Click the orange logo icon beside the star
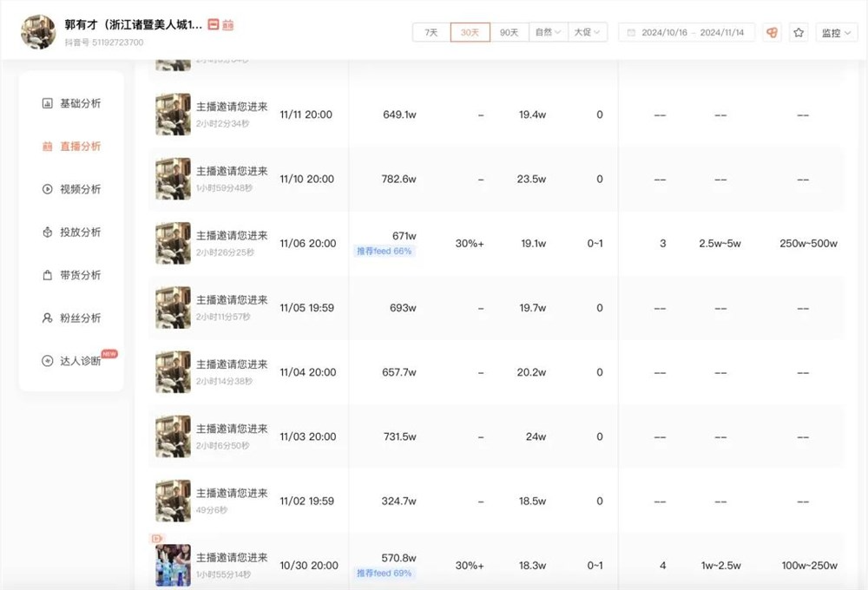The width and height of the screenshot is (868, 590). point(769,31)
